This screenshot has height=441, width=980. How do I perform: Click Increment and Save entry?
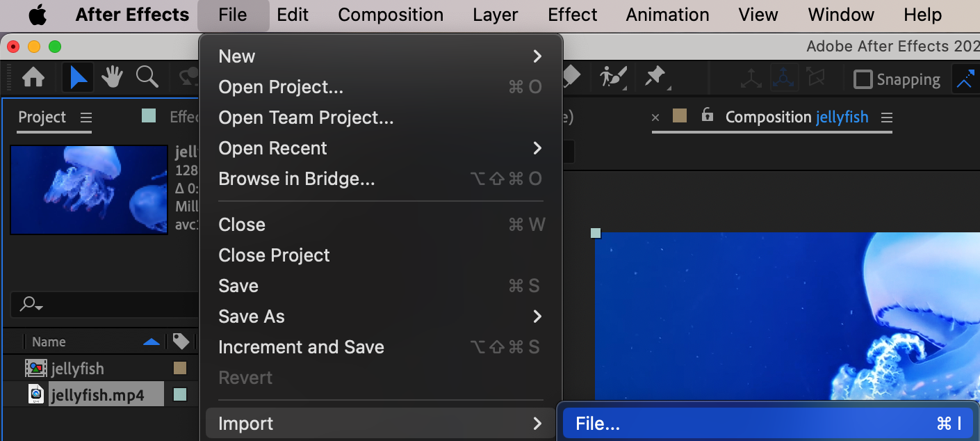pyautogui.click(x=301, y=347)
